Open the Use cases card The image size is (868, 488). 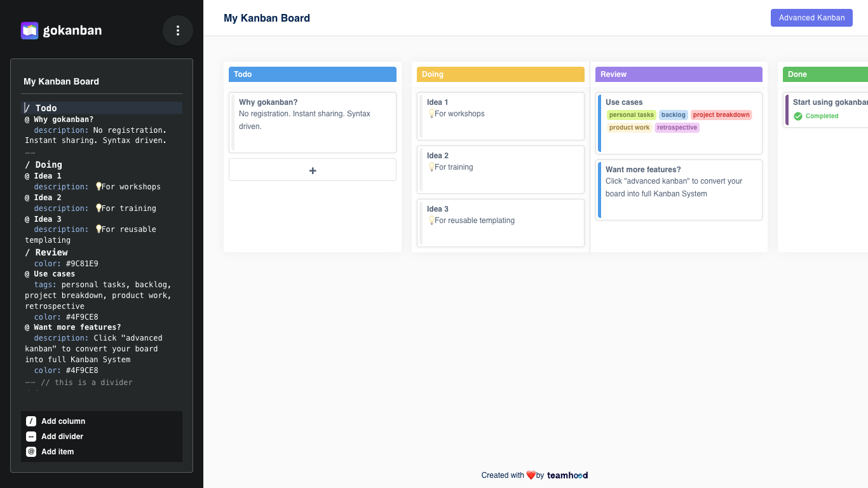click(679, 123)
